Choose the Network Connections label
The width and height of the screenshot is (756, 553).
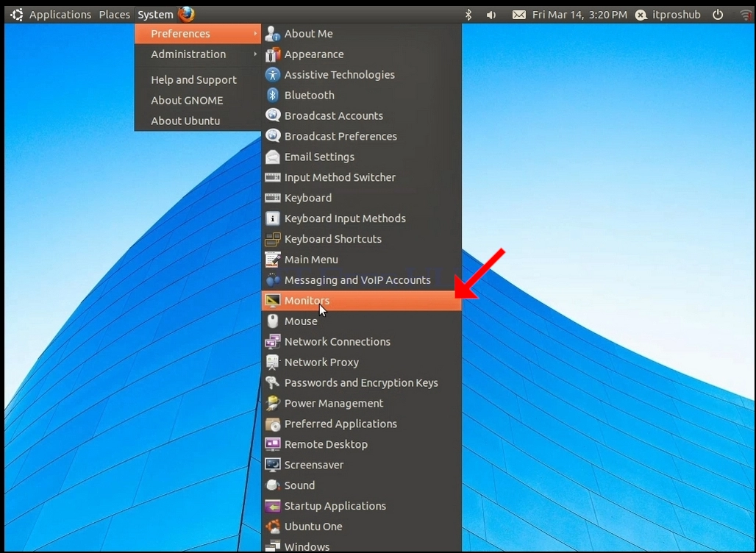pos(338,342)
